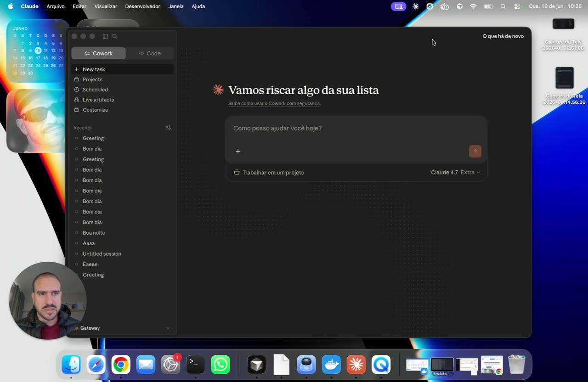Open the Apple menu
The height and width of the screenshot is (382, 588).
point(10,6)
